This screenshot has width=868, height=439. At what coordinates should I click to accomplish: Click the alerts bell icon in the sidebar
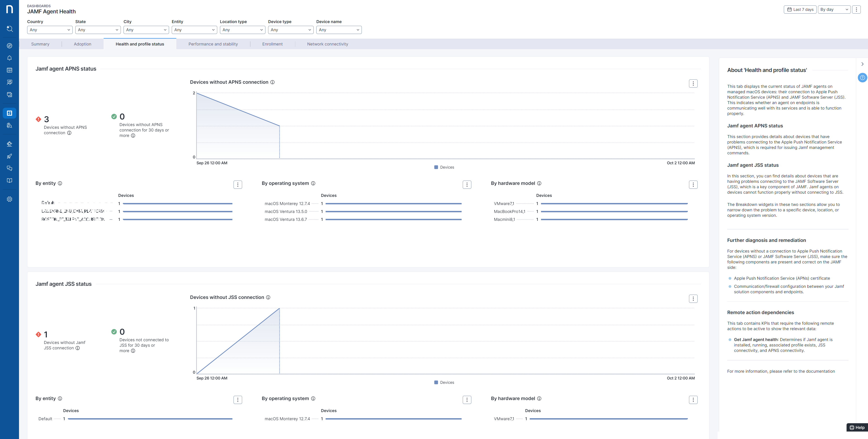click(x=10, y=58)
